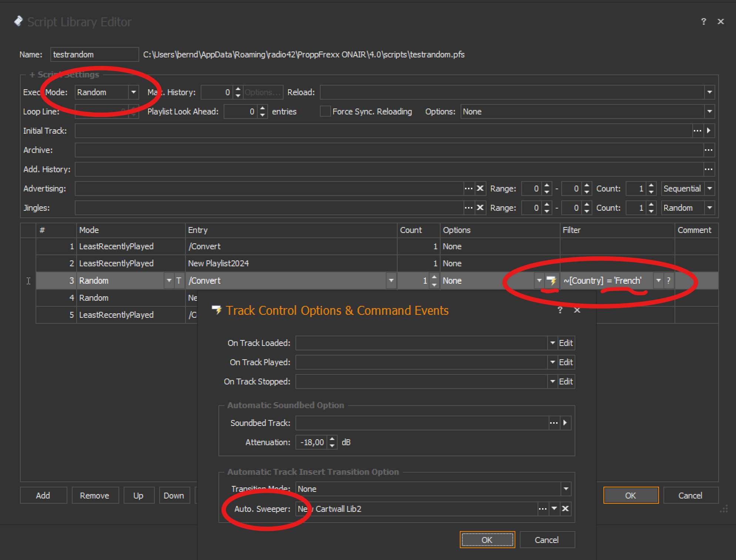Image resolution: width=736 pixels, height=560 pixels.
Task: Click the lightning Track Control Options icon in row 3
Action: tap(552, 281)
